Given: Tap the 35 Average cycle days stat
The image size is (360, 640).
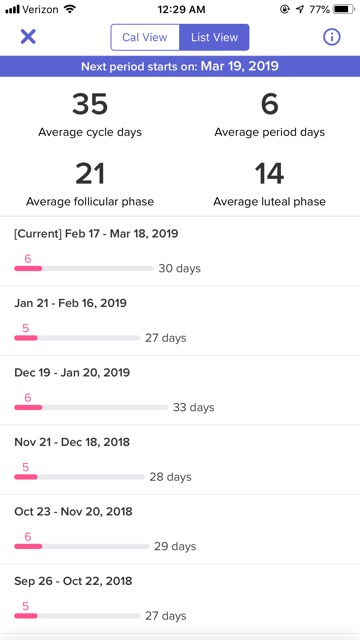Looking at the screenshot, I should pos(90,115).
